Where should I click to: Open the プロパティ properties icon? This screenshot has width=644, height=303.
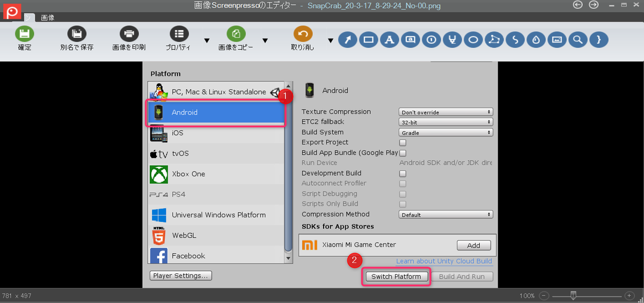point(179,34)
